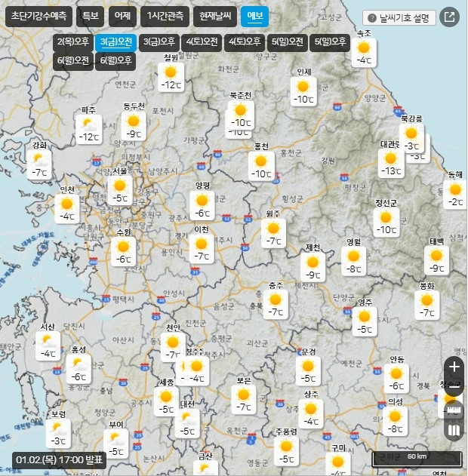Click the 문경 -5℃ weather icon

pos(308,371)
